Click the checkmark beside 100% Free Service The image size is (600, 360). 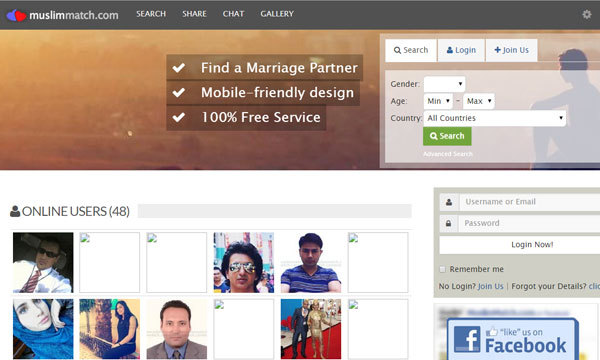pos(179,117)
